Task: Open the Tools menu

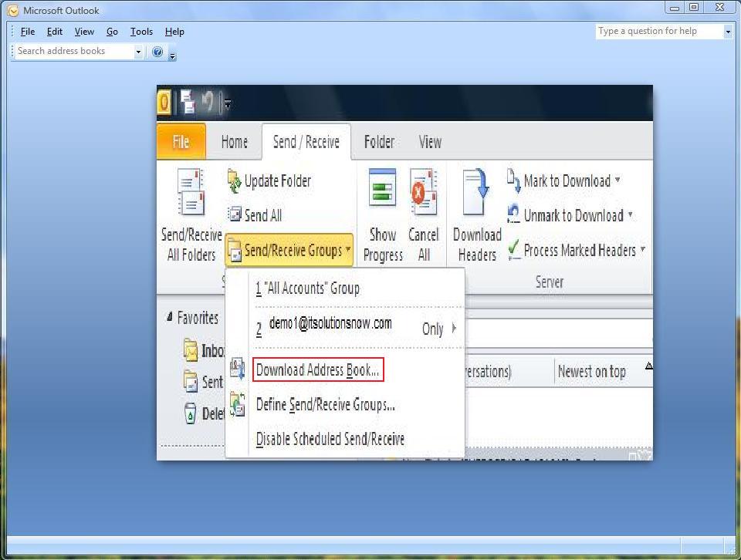Action: click(141, 32)
